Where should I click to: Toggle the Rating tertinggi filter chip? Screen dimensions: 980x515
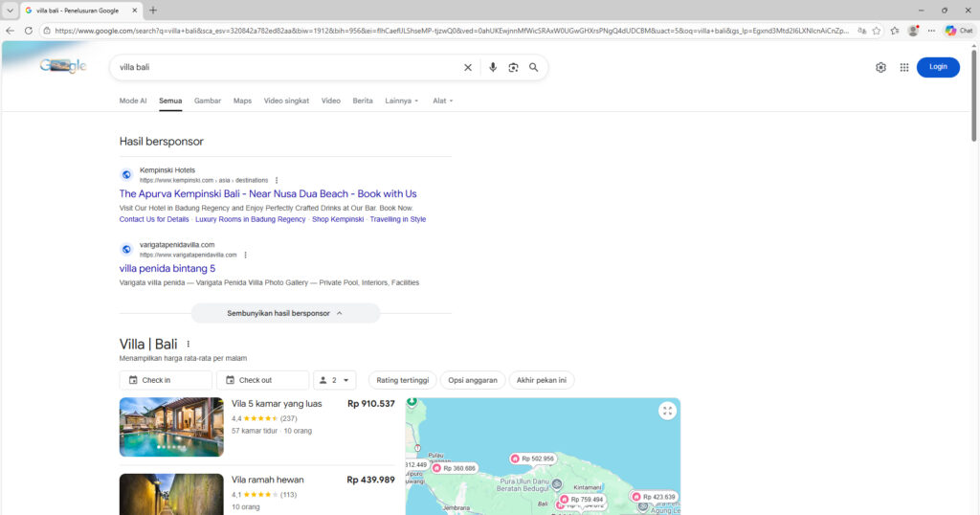(x=402, y=380)
